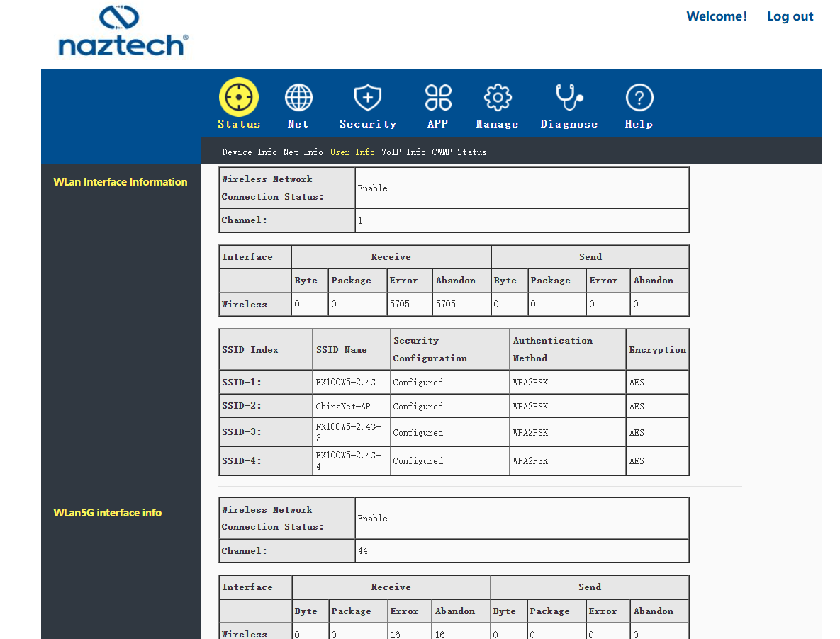This screenshot has height=639, width=840.
Task: Select the Security shield icon
Action: click(367, 97)
